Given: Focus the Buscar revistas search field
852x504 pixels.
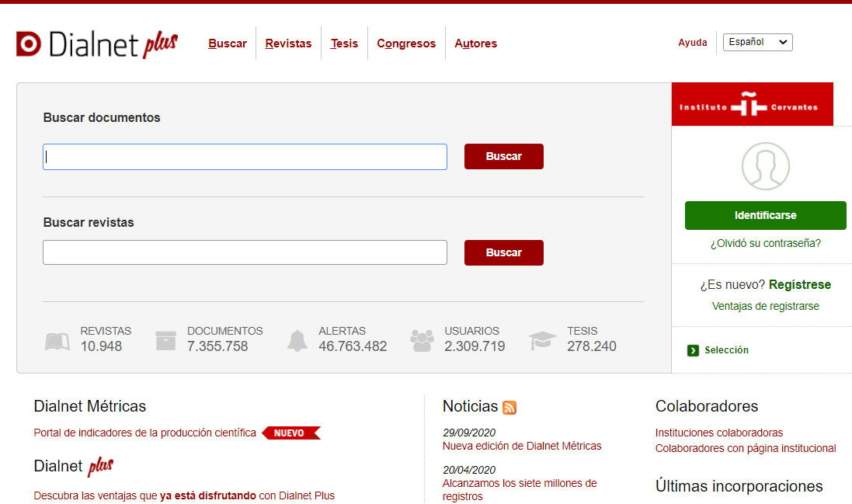Looking at the screenshot, I should (x=245, y=252).
